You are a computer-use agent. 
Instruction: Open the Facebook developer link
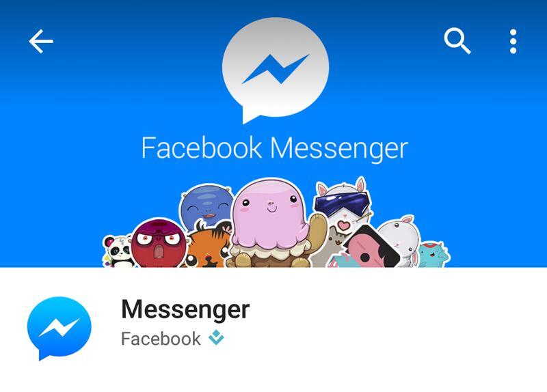(x=161, y=339)
